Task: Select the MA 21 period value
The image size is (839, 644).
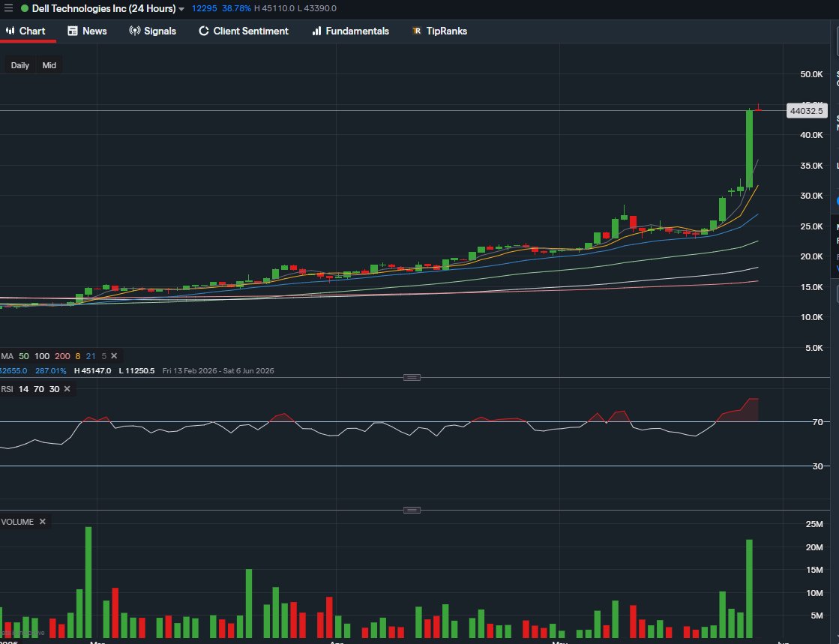Action: click(x=91, y=356)
